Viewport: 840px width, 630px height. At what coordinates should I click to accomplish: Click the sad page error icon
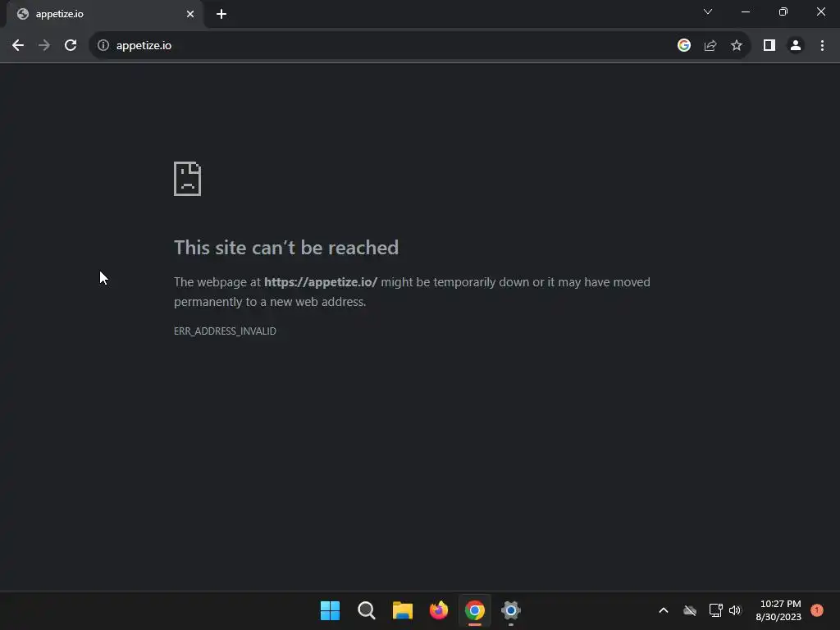188,179
